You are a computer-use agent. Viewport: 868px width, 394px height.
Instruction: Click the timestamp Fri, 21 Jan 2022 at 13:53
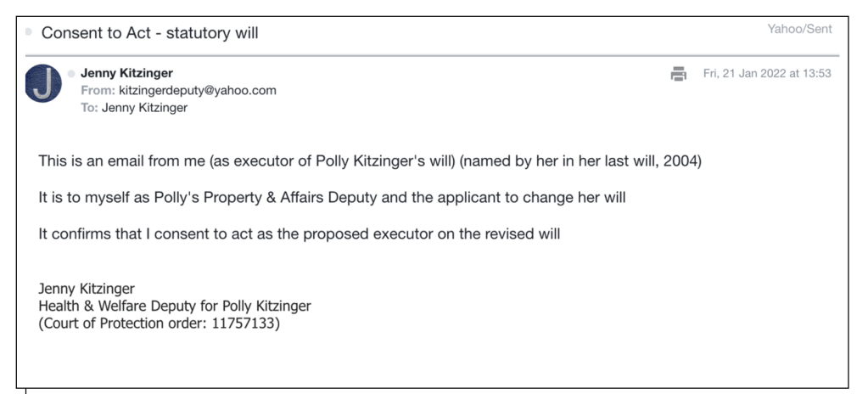(x=767, y=74)
